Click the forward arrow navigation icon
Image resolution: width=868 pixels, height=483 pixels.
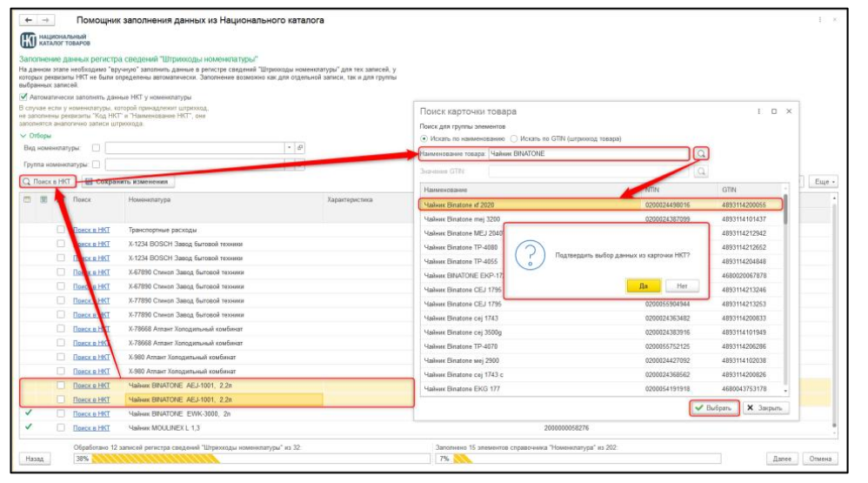[x=44, y=19]
